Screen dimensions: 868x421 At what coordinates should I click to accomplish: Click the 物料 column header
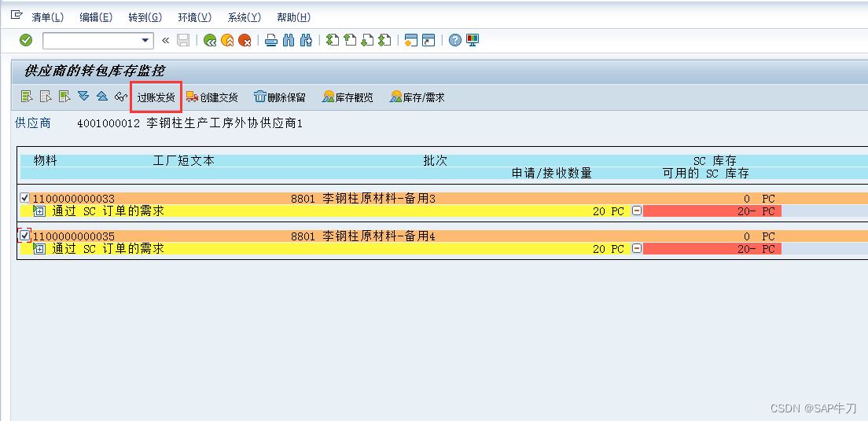(x=46, y=161)
